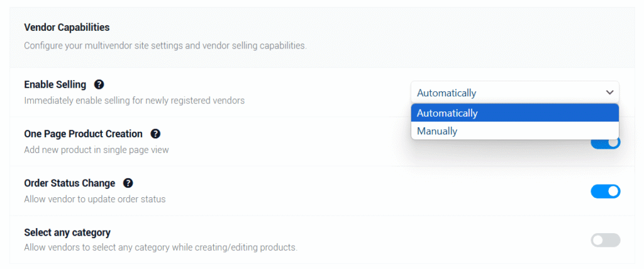The height and width of the screenshot is (269, 644).
Task: Click the update order status description text
Action: click(x=94, y=199)
